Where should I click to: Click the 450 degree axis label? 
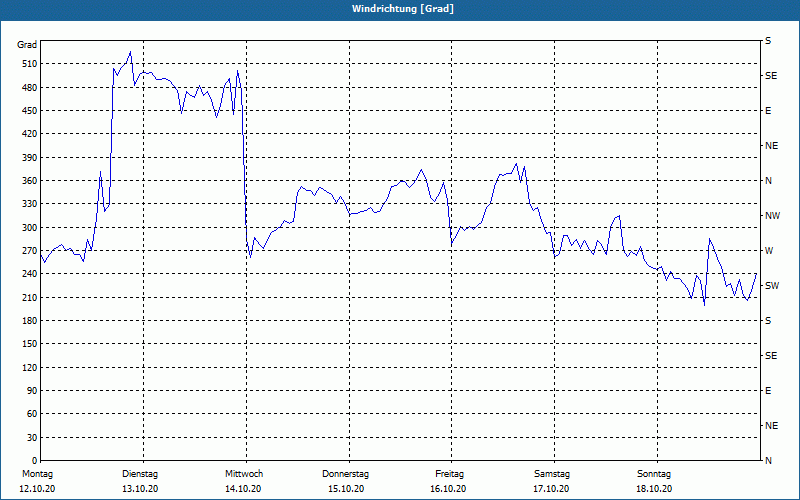click(x=31, y=111)
